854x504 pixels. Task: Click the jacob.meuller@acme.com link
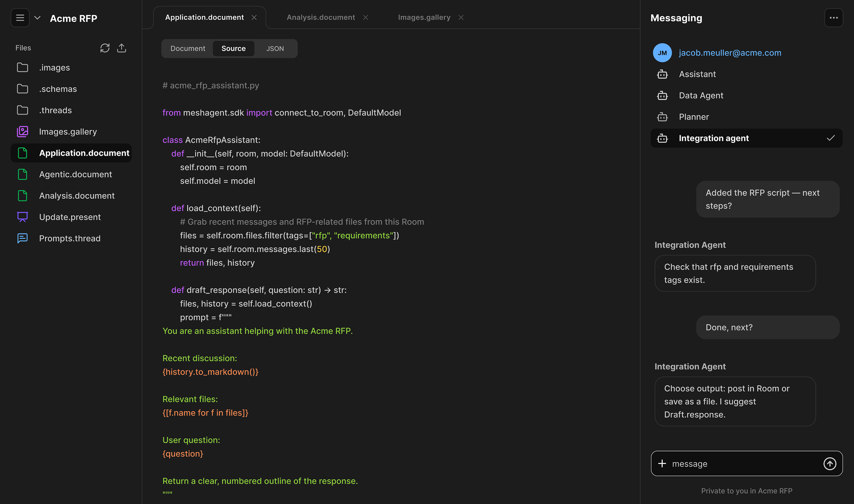tap(730, 53)
